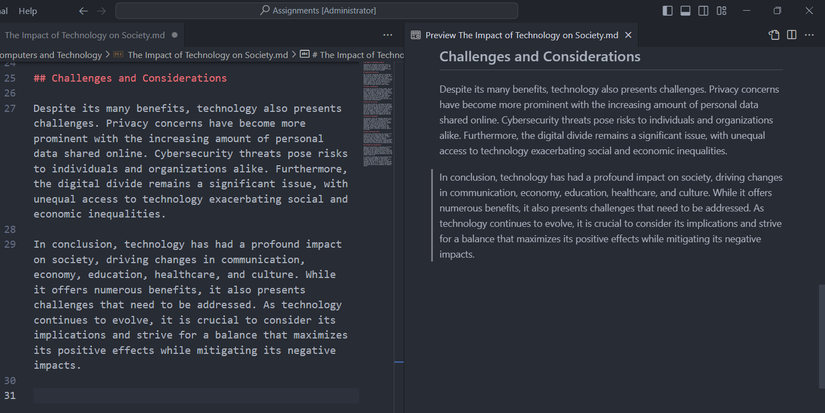Select the Society.md editor tab
This screenshot has height=413, width=825.
point(84,35)
